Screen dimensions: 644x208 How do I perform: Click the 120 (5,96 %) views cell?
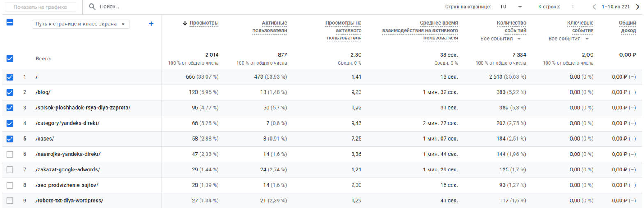click(x=204, y=92)
